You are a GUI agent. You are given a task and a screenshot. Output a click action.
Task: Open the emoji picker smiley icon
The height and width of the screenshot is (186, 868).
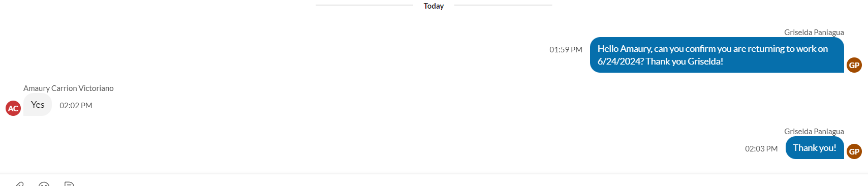[x=44, y=183]
